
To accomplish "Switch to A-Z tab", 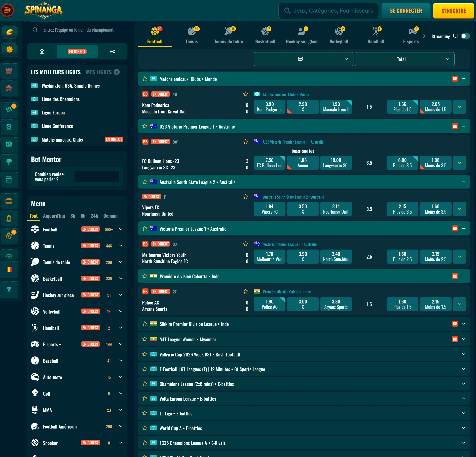I will 112,52.
